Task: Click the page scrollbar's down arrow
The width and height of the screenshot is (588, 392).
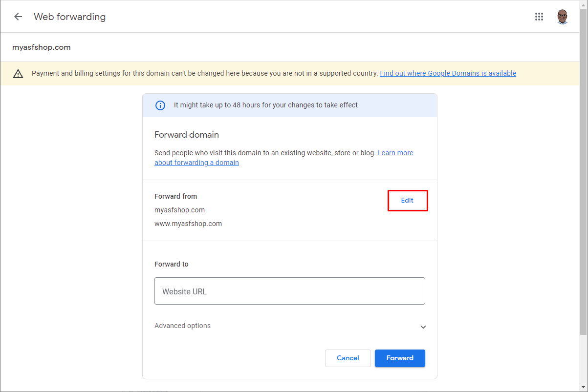Action: point(583,387)
